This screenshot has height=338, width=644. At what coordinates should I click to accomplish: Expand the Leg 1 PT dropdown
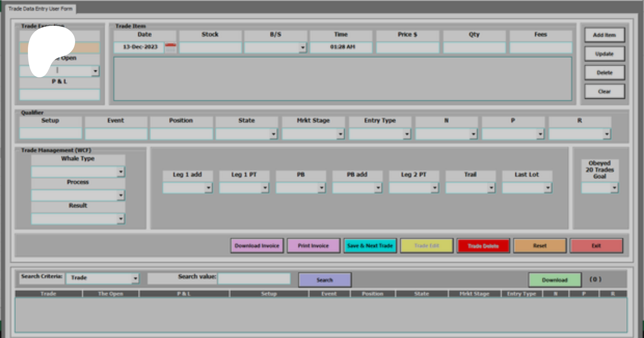(x=265, y=188)
